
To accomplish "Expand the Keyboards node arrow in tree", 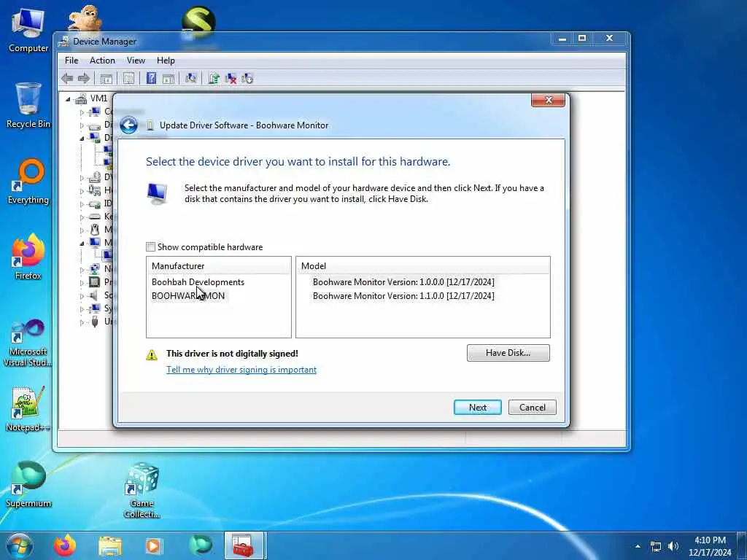I will (82, 217).
